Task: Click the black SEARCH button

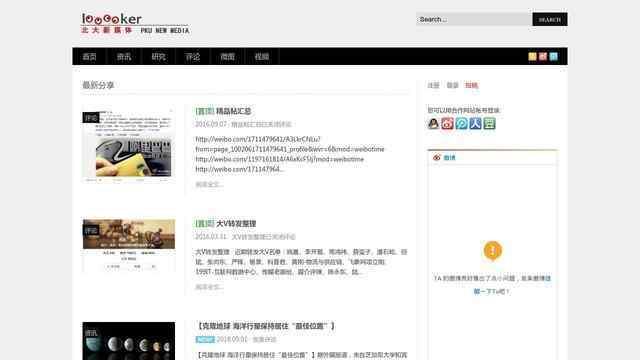Action: [x=550, y=19]
